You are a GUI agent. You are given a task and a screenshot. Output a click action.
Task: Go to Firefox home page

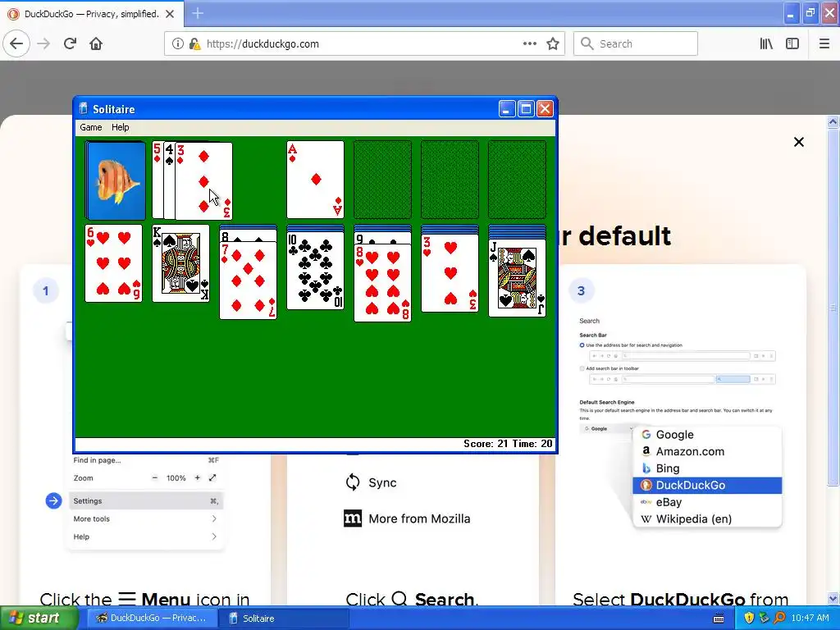tap(96, 43)
